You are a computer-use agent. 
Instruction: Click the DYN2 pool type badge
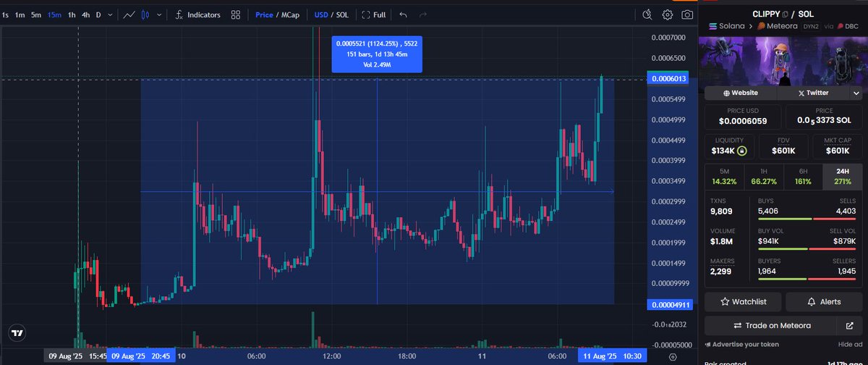811,27
